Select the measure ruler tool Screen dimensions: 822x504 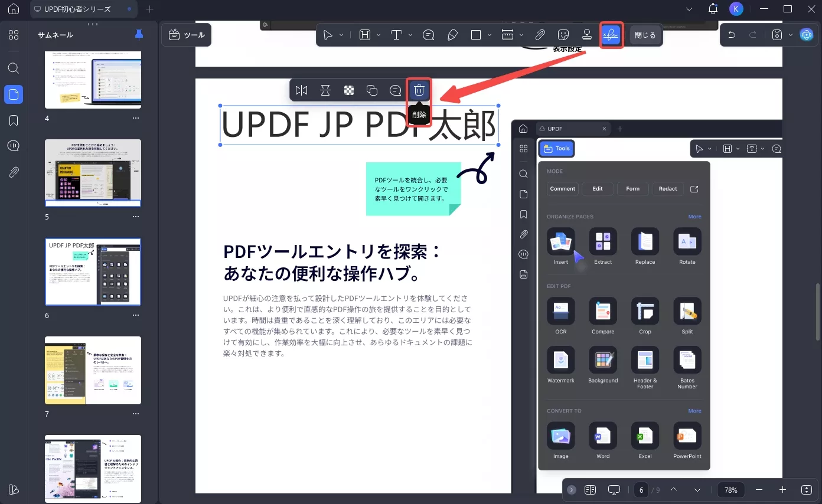(507, 35)
